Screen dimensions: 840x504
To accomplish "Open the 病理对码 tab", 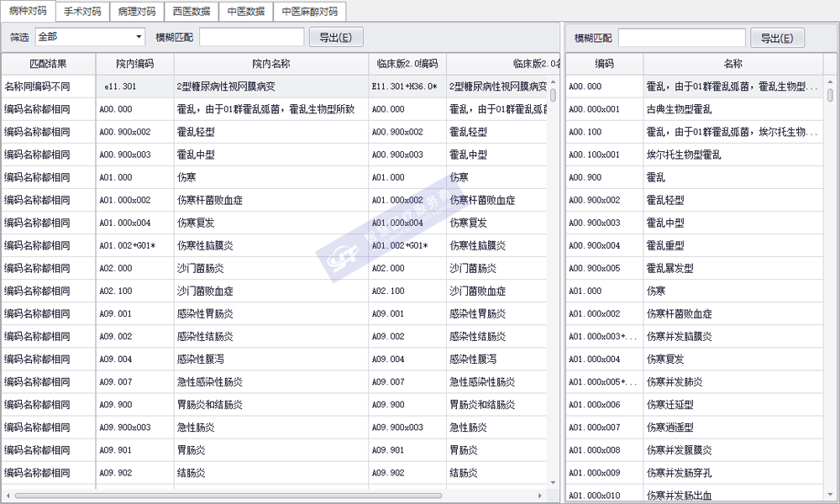I will (x=136, y=12).
